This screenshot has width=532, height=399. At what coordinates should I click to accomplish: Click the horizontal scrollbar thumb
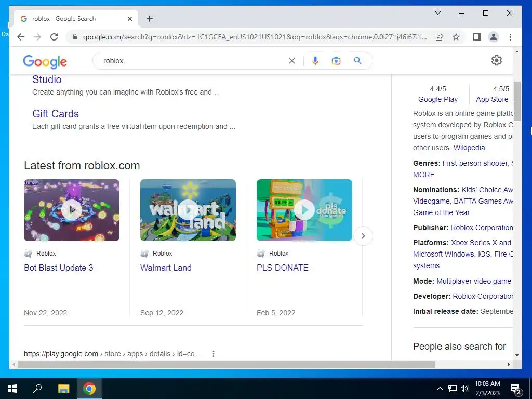(227, 364)
